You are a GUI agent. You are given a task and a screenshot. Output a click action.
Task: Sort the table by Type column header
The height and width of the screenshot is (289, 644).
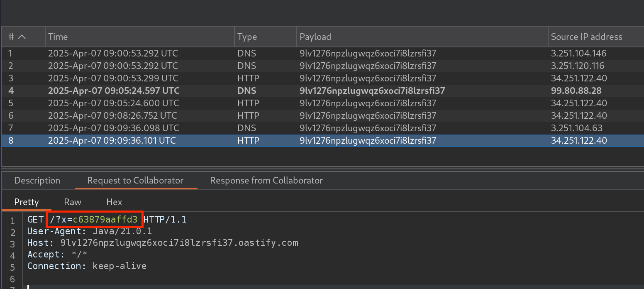click(x=247, y=37)
